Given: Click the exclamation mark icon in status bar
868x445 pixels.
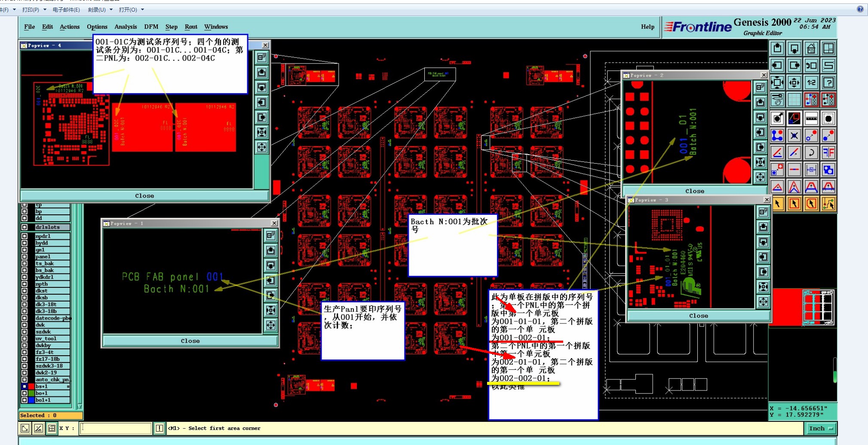Looking at the screenshot, I should click(x=159, y=428).
